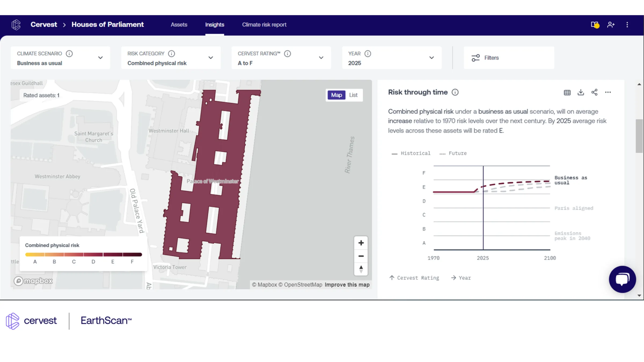Image resolution: width=644 pixels, height=362 pixels.
Task: Switch map panel to List view
Action: pyautogui.click(x=353, y=95)
